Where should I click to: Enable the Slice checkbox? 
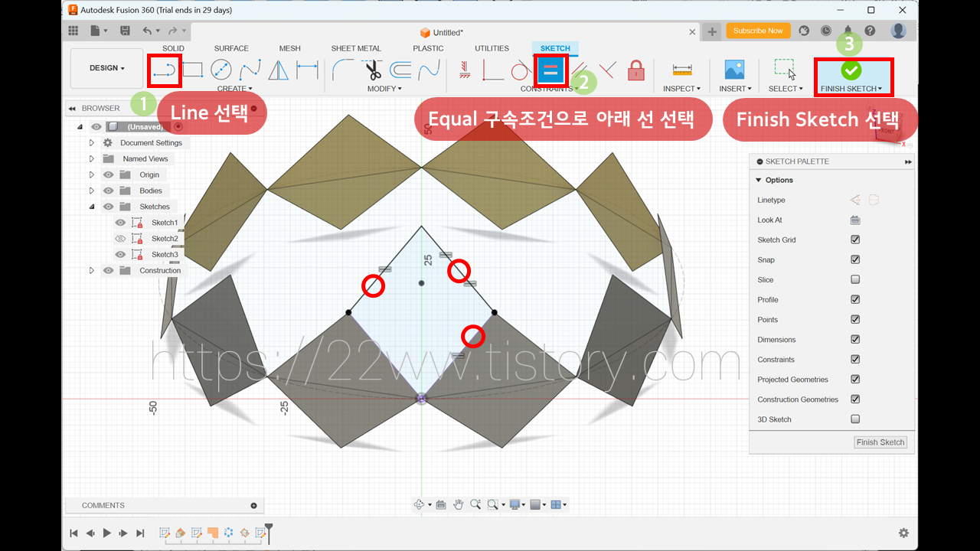click(x=855, y=279)
